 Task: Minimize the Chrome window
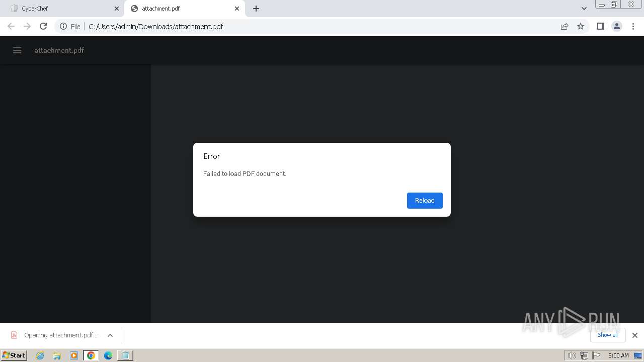coord(602,5)
